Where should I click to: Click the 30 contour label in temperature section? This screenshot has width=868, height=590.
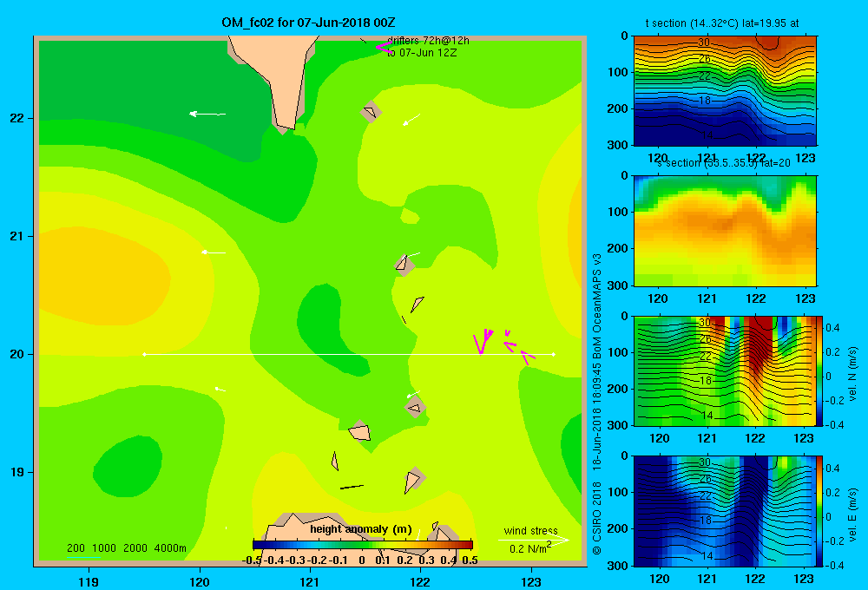pyautogui.click(x=704, y=42)
